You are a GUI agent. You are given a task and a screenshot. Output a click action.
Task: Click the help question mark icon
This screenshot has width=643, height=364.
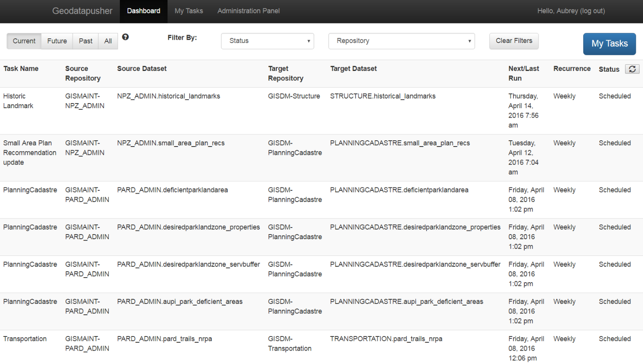point(125,37)
